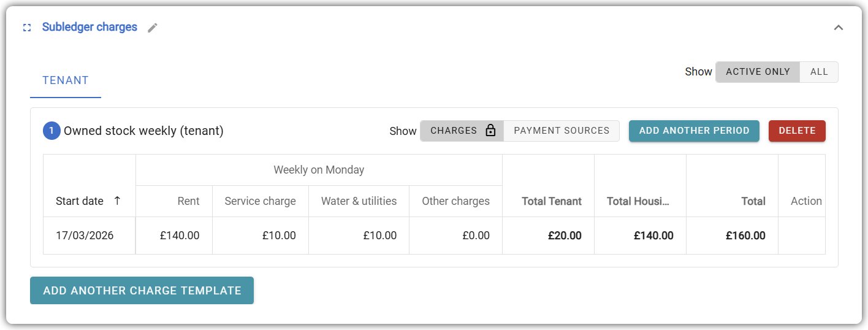Click the pencil edit icon beside Subledger charges
The height and width of the screenshot is (330, 868).
(x=153, y=28)
